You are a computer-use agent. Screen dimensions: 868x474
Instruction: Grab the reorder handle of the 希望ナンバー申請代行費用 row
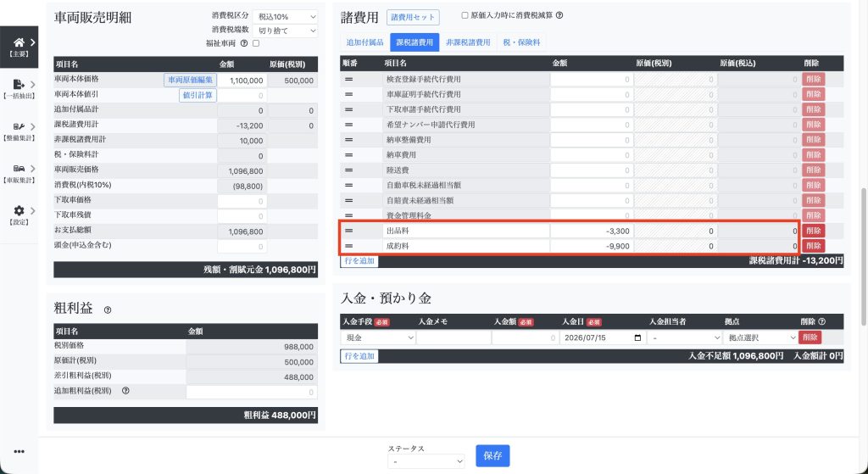tap(348, 125)
